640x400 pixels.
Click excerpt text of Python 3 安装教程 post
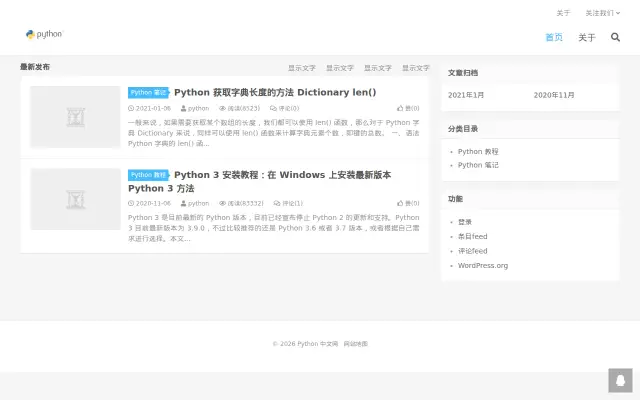click(x=273, y=228)
